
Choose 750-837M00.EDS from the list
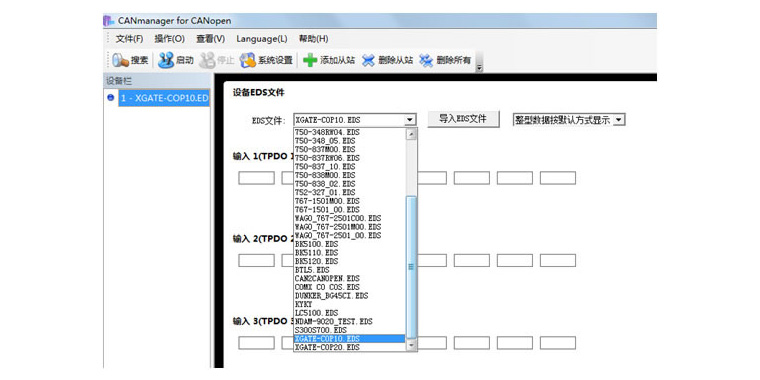[x=349, y=149]
